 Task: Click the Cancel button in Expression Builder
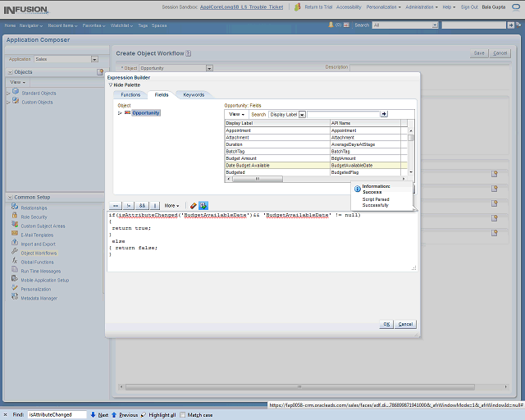405,324
